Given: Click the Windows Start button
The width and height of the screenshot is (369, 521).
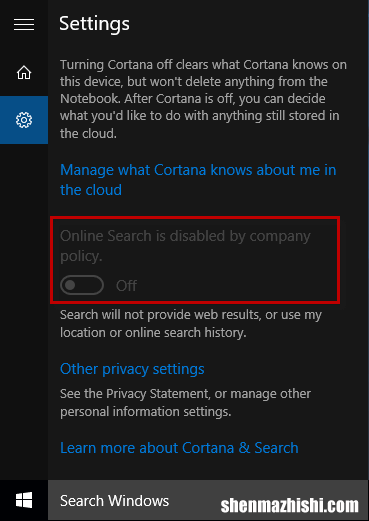Looking at the screenshot, I should (24, 500).
